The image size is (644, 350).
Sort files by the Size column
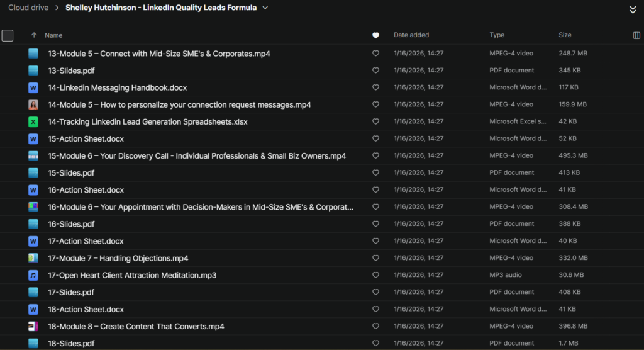tap(565, 35)
